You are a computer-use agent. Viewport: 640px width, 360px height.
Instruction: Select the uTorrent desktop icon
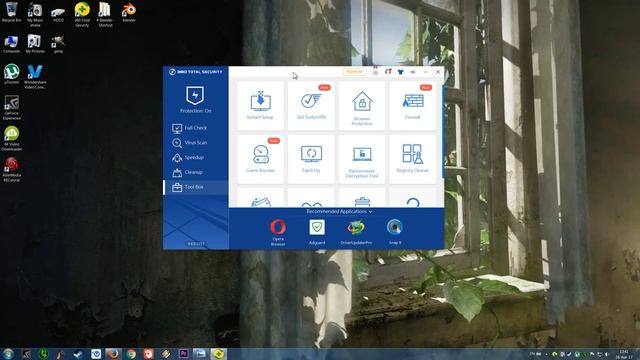point(11,74)
